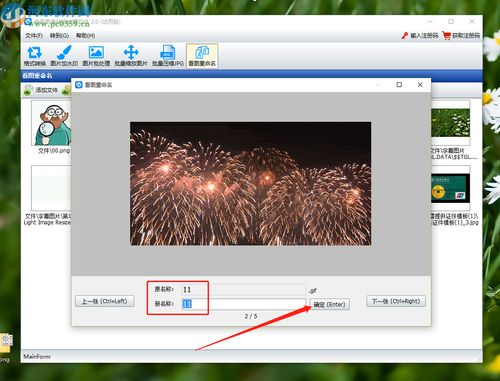500x381 pixels.
Task: Open the format conversion (格式转换) tool
Action: click(35, 56)
